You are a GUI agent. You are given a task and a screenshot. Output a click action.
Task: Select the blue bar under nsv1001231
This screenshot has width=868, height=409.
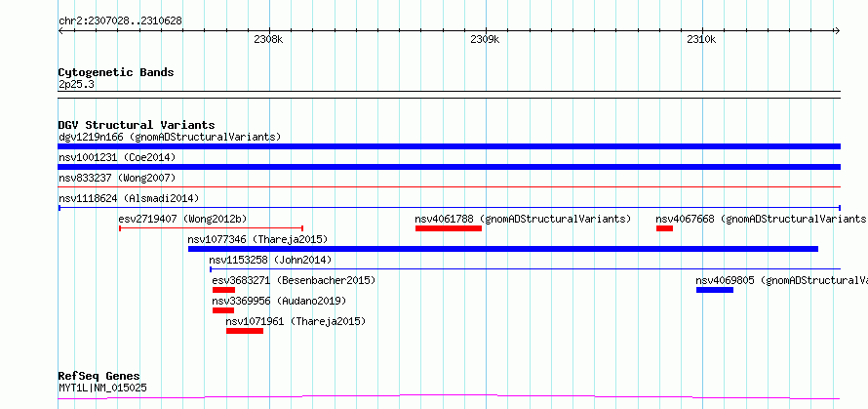[x=450, y=167]
